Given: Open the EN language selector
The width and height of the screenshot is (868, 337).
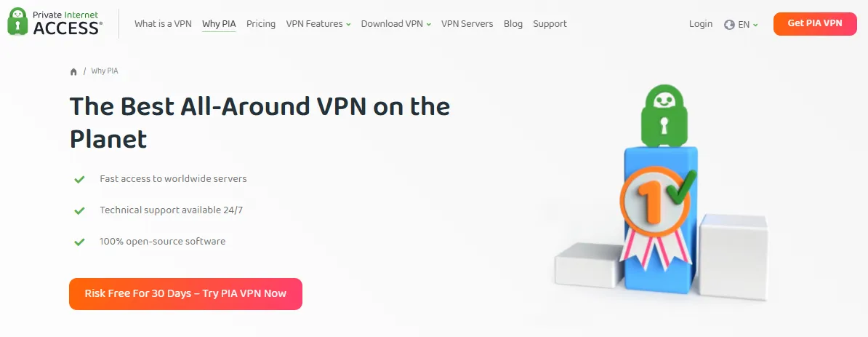Looking at the screenshot, I should (x=747, y=25).
